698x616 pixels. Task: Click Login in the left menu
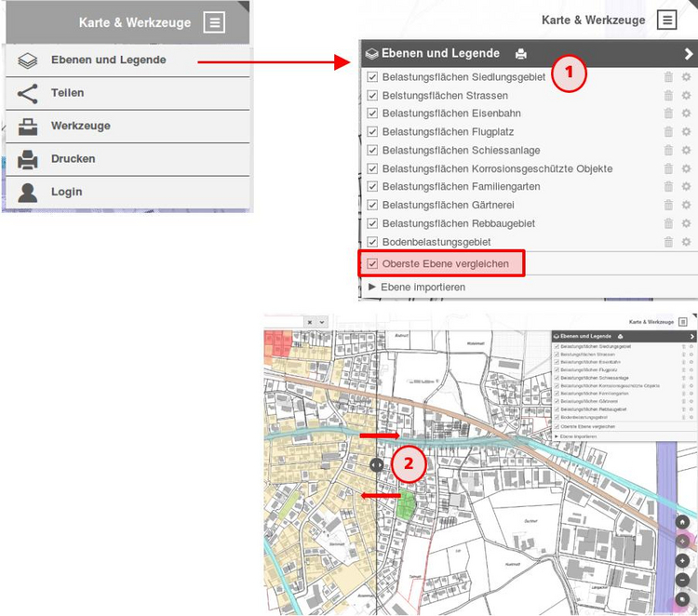click(x=128, y=192)
